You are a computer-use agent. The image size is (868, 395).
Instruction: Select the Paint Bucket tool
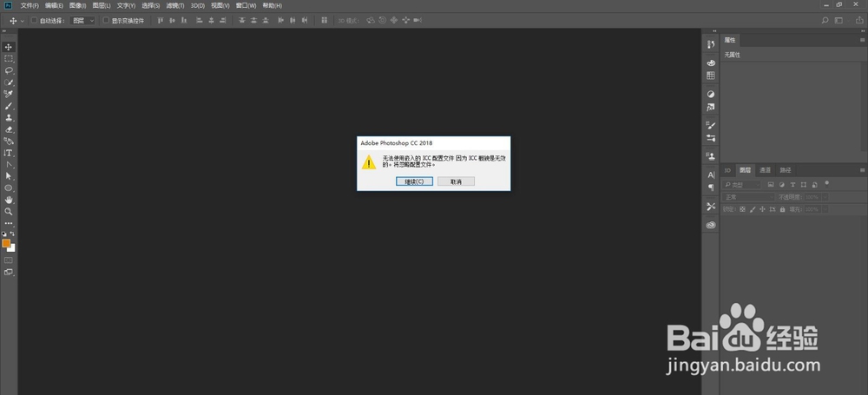[9, 142]
